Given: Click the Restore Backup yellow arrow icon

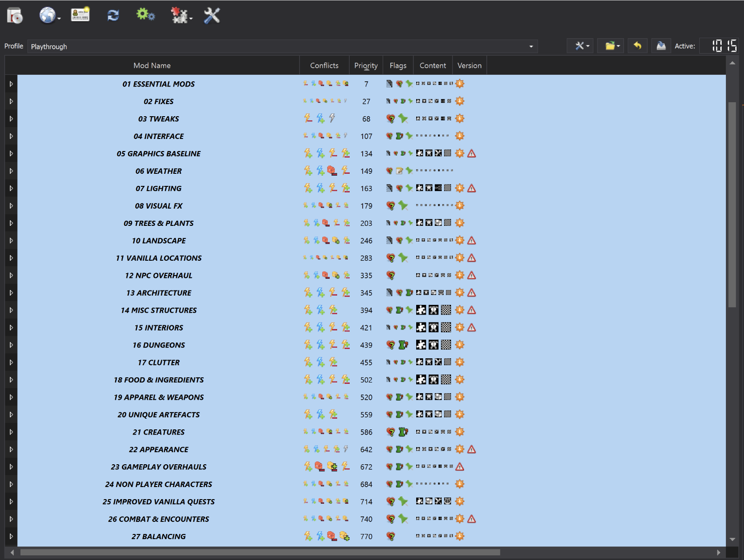Looking at the screenshot, I should pos(638,46).
